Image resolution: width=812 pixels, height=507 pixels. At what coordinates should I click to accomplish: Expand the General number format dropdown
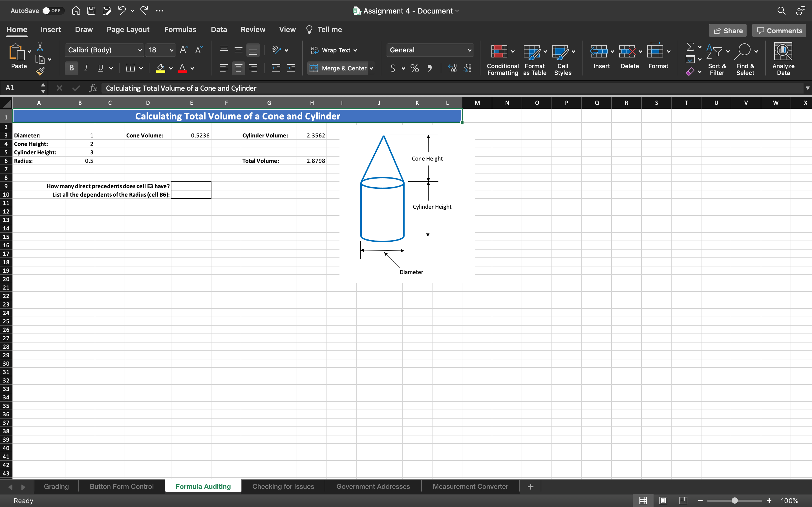click(469, 50)
